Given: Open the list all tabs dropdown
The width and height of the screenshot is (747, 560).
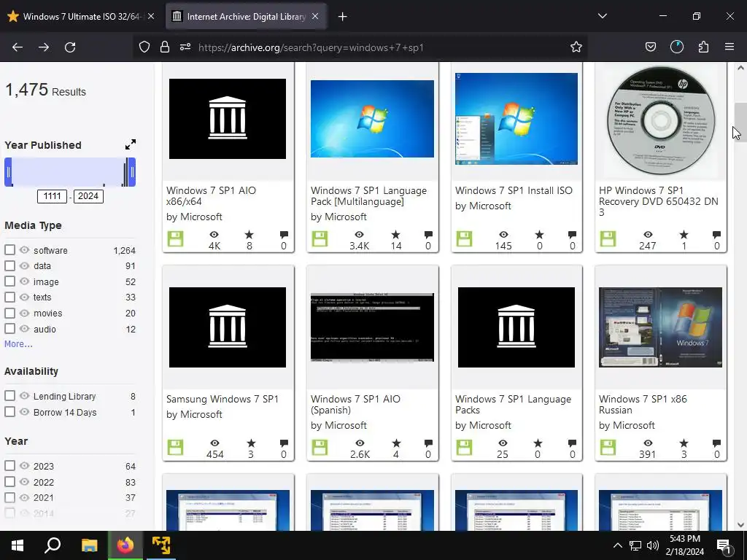Looking at the screenshot, I should point(602,16).
